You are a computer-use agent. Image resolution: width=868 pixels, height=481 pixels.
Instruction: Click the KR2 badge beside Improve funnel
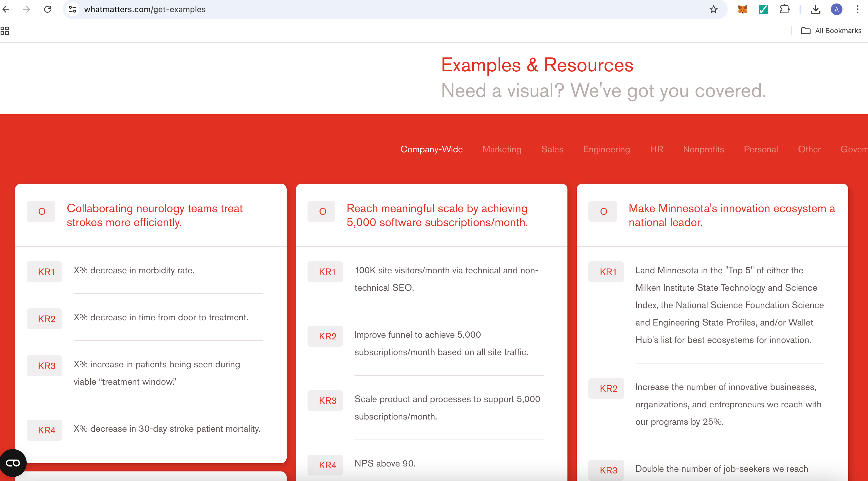tap(325, 336)
